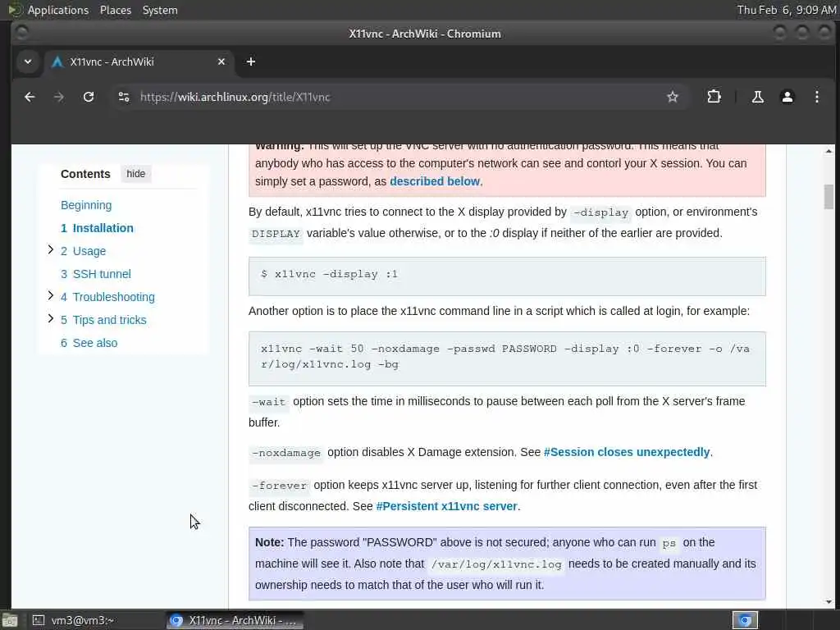Open the Extensions puzzle icon
This screenshot has width=840, height=630.
(714, 97)
